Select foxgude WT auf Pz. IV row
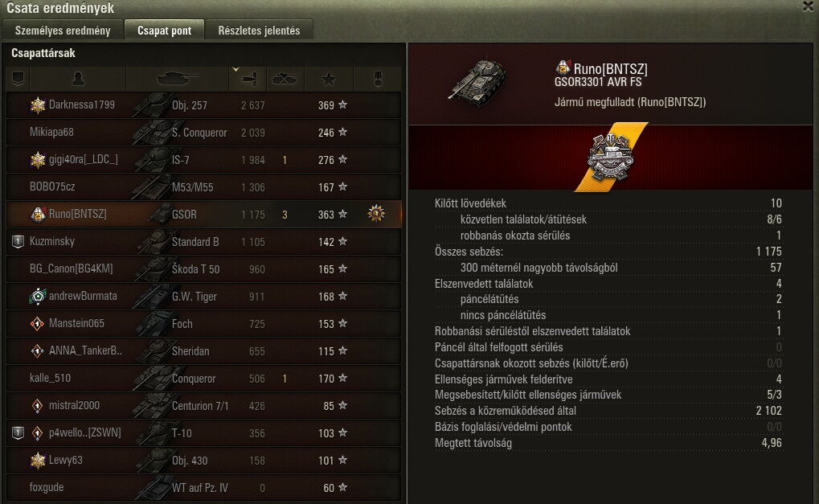Viewport: 819px width, 504px height. [203, 487]
